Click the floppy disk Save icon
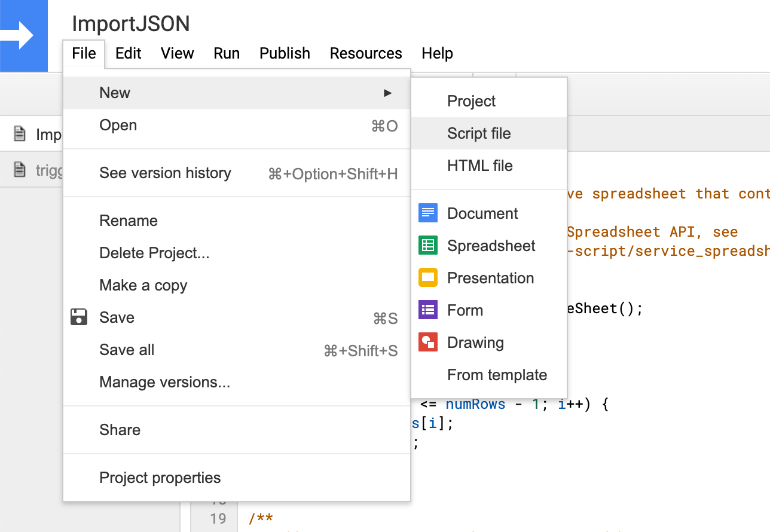Screen dimensions: 770x532 79,317
